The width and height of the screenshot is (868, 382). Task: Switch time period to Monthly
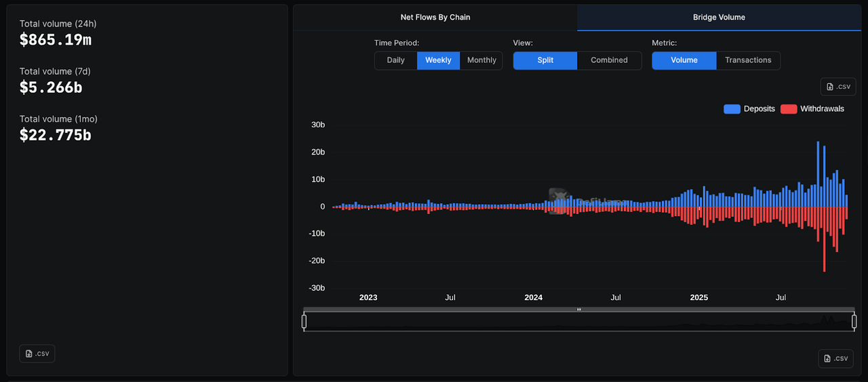pyautogui.click(x=481, y=60)
